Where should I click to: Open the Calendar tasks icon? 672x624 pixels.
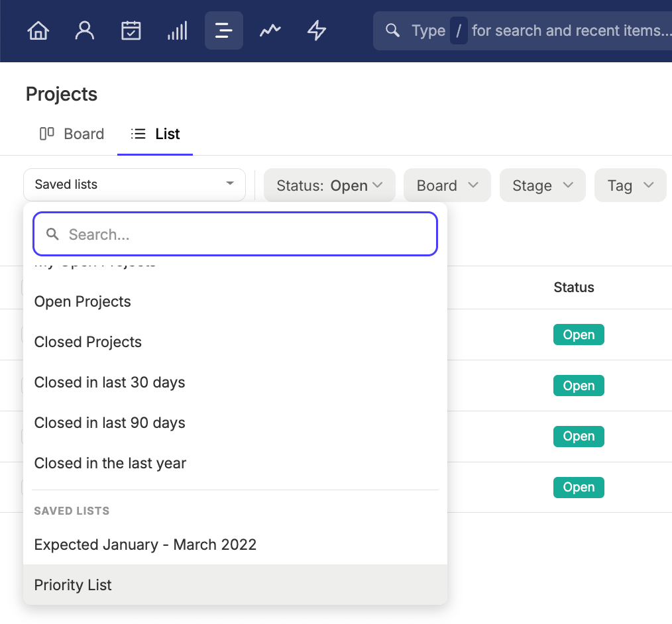(x=131, y=31)
